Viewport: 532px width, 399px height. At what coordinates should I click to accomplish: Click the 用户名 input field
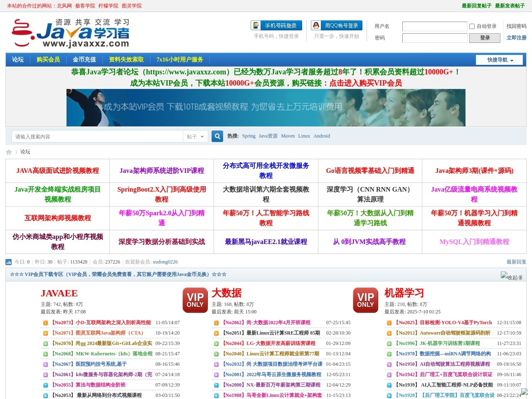(x=435, y=26)
